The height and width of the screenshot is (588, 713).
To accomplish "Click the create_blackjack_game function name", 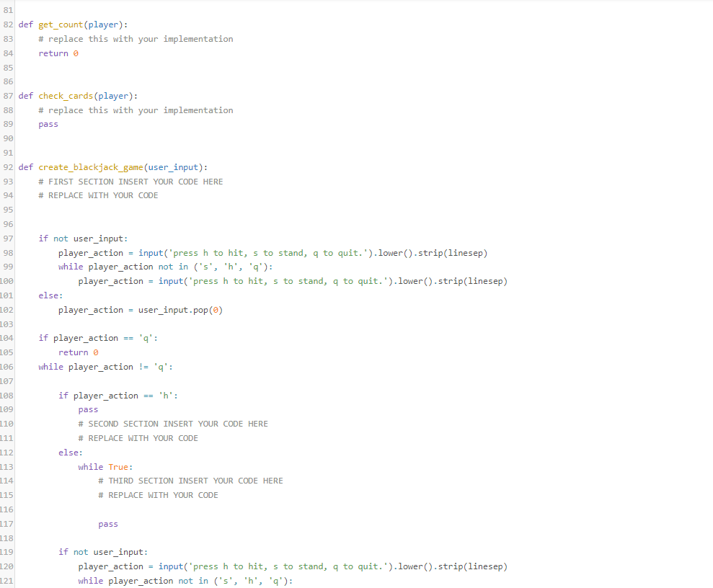I will [91, 167].
